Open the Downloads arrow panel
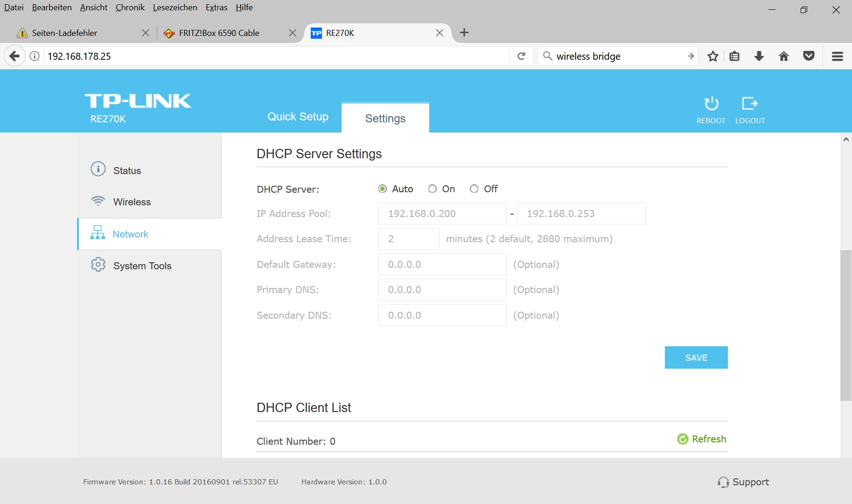The image size is (852, 504). click(759, 56)
